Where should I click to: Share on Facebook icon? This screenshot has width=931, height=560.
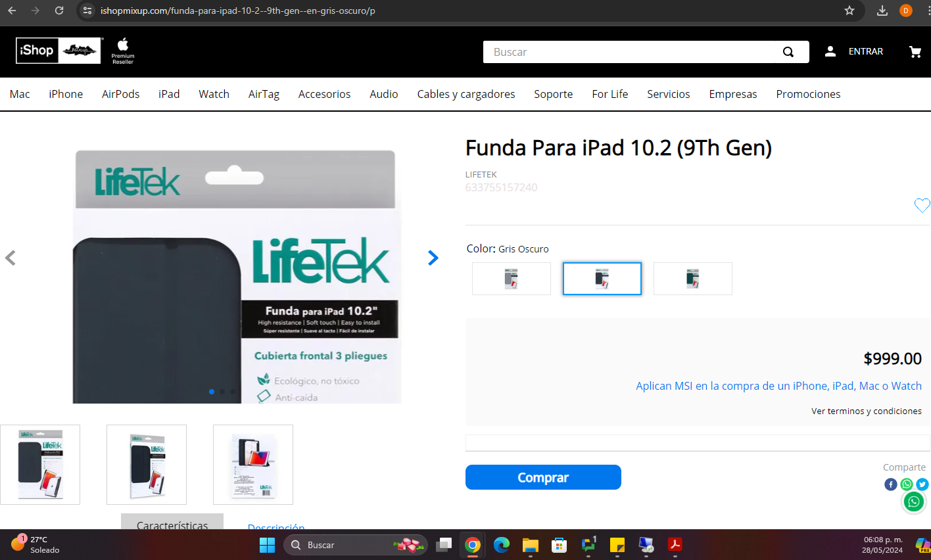point(891,484)
